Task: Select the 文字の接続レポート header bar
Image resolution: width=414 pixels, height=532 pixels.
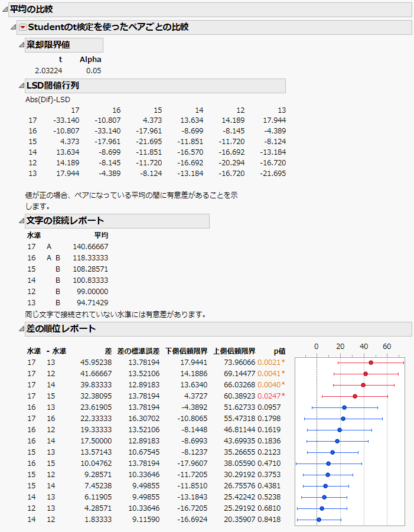Action: pos(117,221)
